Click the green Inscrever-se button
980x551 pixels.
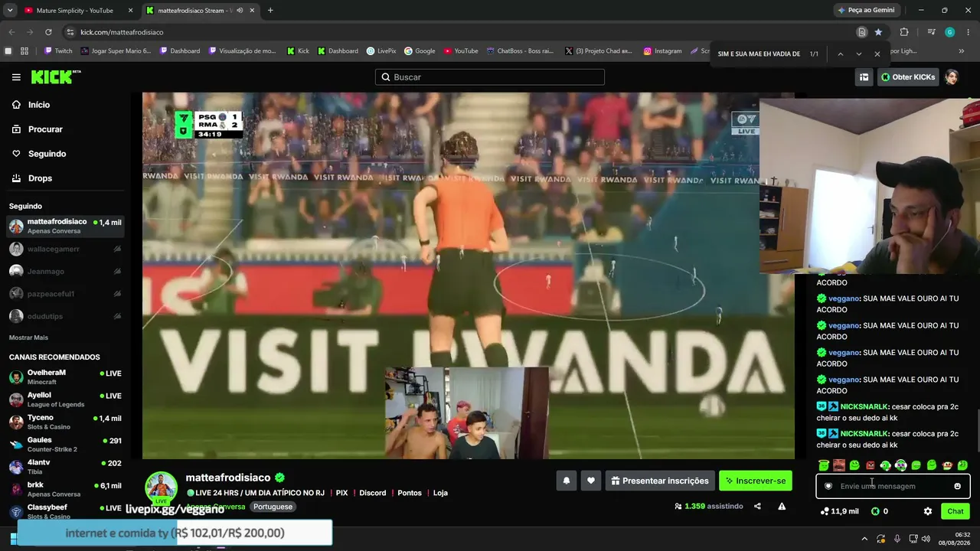coord(756,481)
